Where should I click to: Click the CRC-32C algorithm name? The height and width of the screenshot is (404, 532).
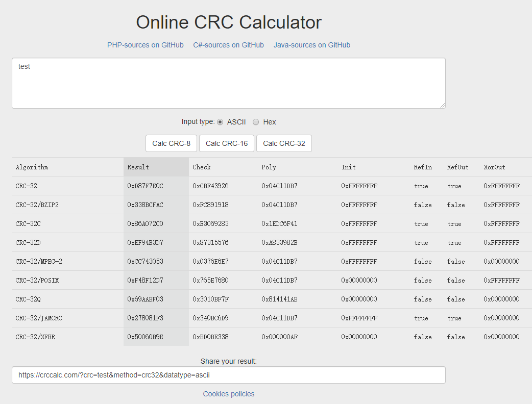[28, 224]
